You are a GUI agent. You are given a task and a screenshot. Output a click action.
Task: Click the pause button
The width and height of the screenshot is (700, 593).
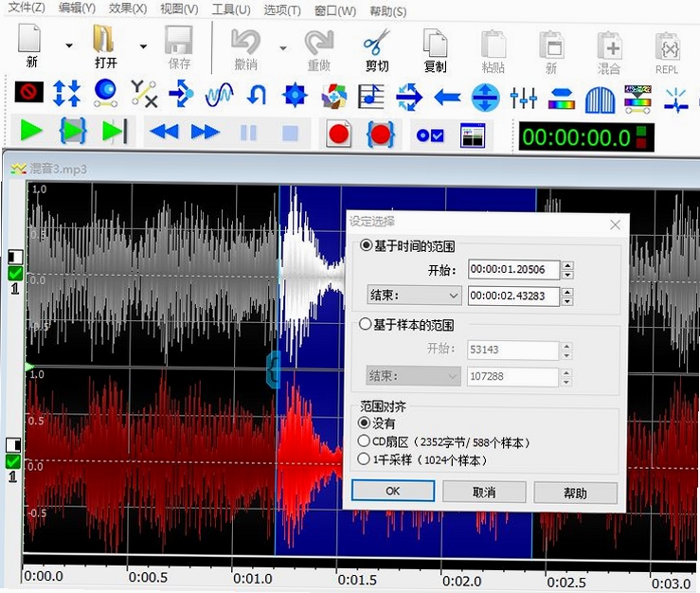pos(248,133)
